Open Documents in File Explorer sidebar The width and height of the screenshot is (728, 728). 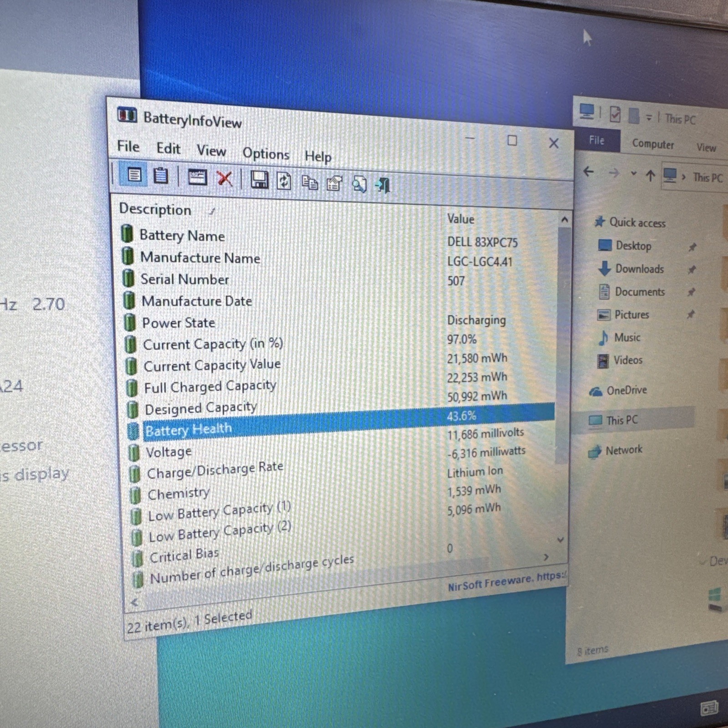tap(632, 292)
